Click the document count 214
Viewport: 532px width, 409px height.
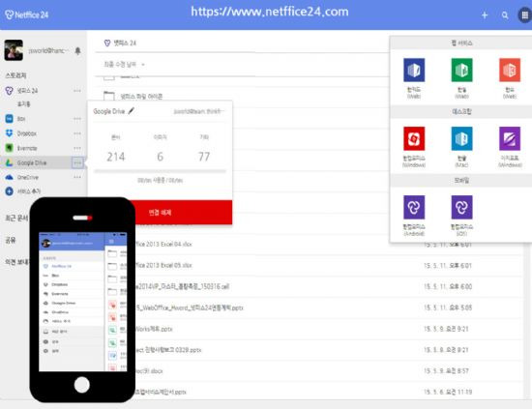point(116,157)
